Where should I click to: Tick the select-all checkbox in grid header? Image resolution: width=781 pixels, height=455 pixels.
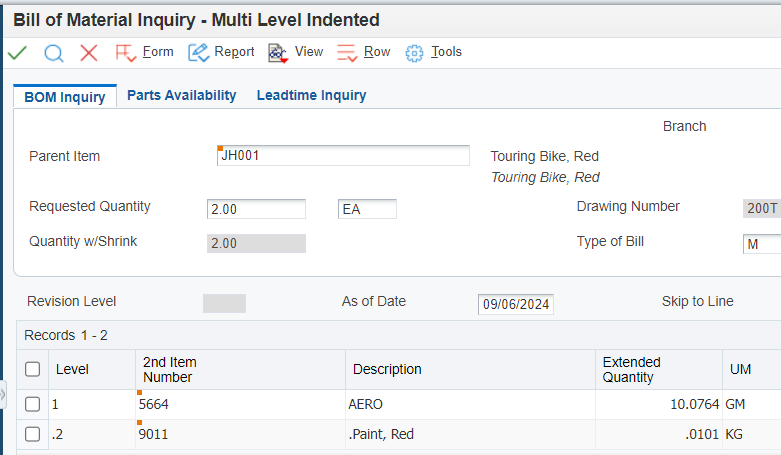32,369
